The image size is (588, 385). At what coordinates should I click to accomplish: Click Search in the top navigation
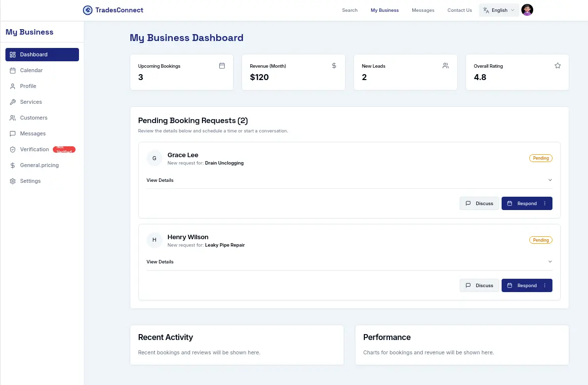(x=350, y=10)
